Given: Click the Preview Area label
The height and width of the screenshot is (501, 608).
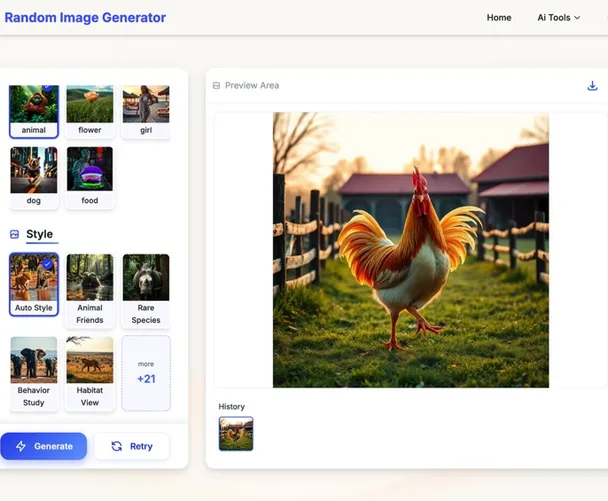Looking at the screenshot, I should coord(252,86).
